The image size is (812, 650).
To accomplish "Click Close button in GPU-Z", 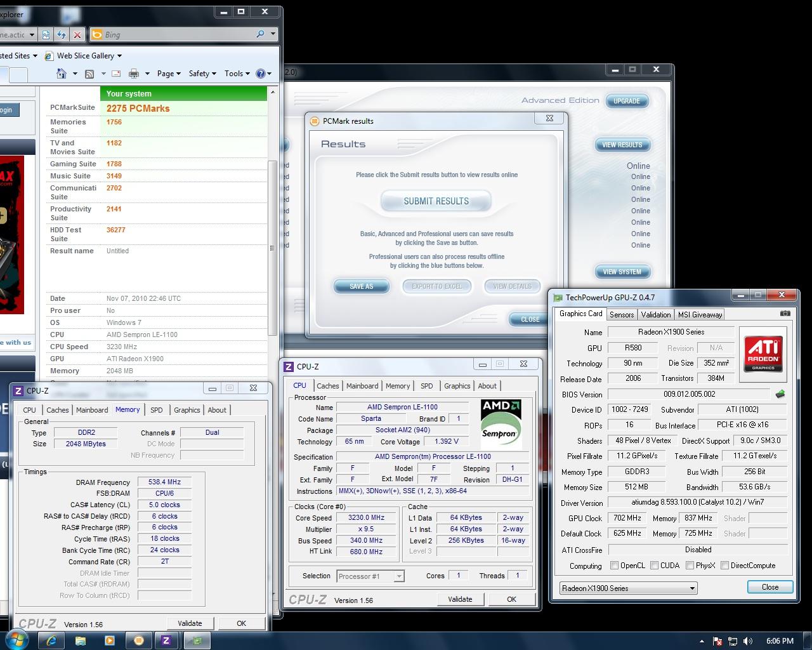I will coord(770,587).
